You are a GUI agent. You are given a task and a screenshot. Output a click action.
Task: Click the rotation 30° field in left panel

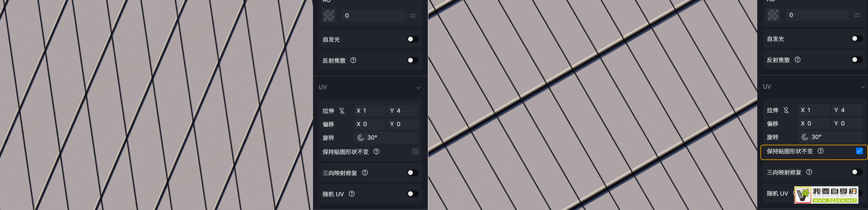click(x=386, y=138)
